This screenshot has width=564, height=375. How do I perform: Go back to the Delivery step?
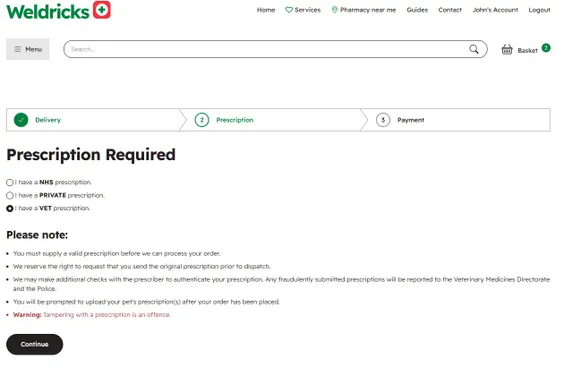pyautogui.click(x=48, y=120)
